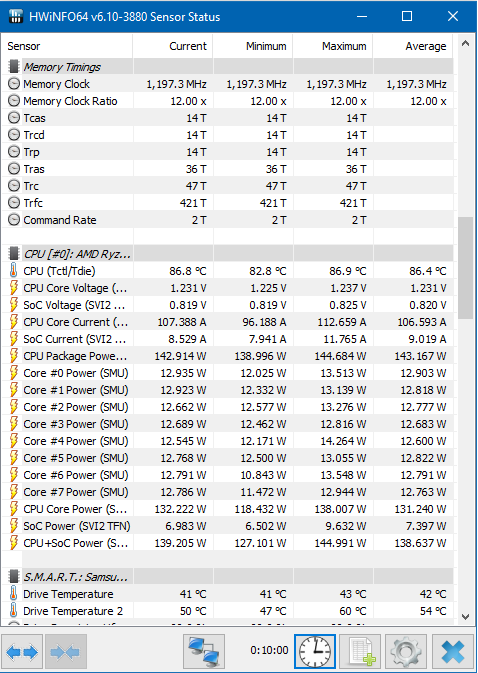Click the clock icon beside Memory Clock Ratio

tap(14, 101)
